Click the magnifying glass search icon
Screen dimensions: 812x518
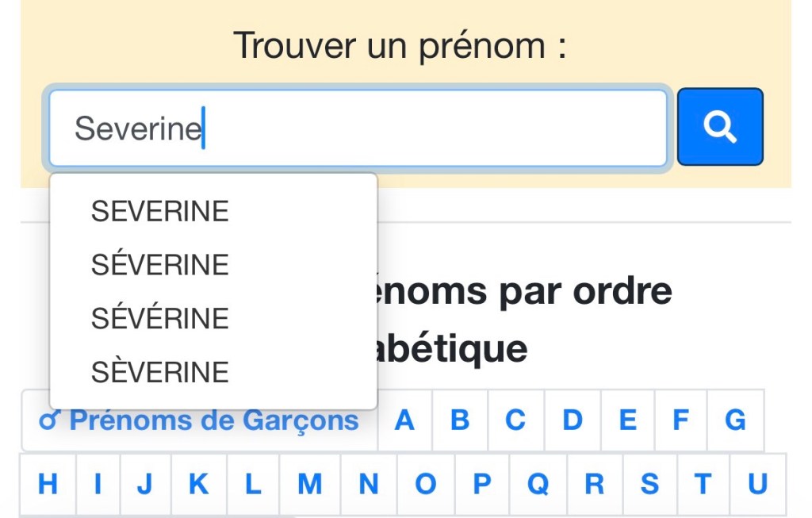(719, 127)
